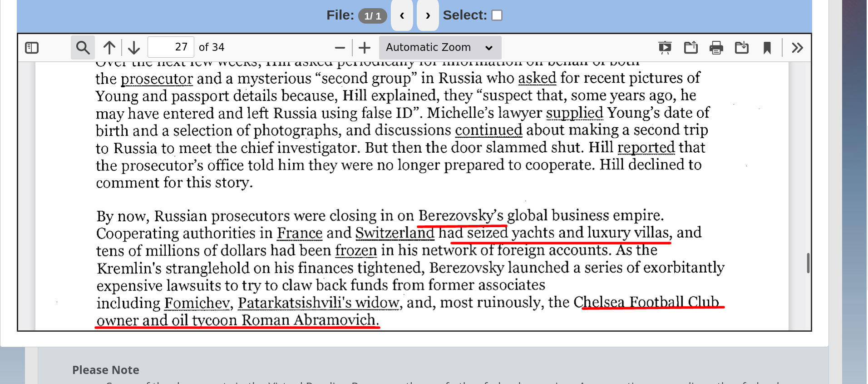The width and height of the screenshot is (868, 384).
Task: Click the 'File:' label
Action: click(x=340, y=15)
